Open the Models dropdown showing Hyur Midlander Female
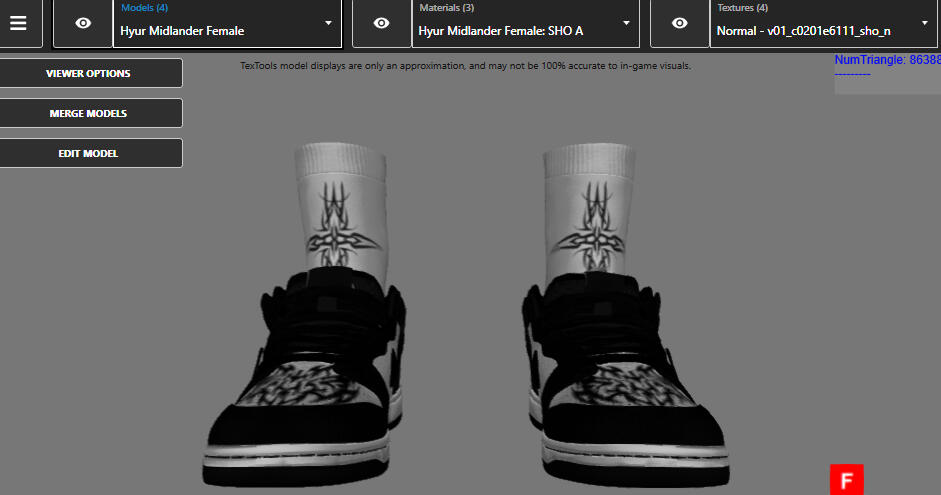 [x=227, y=23]
